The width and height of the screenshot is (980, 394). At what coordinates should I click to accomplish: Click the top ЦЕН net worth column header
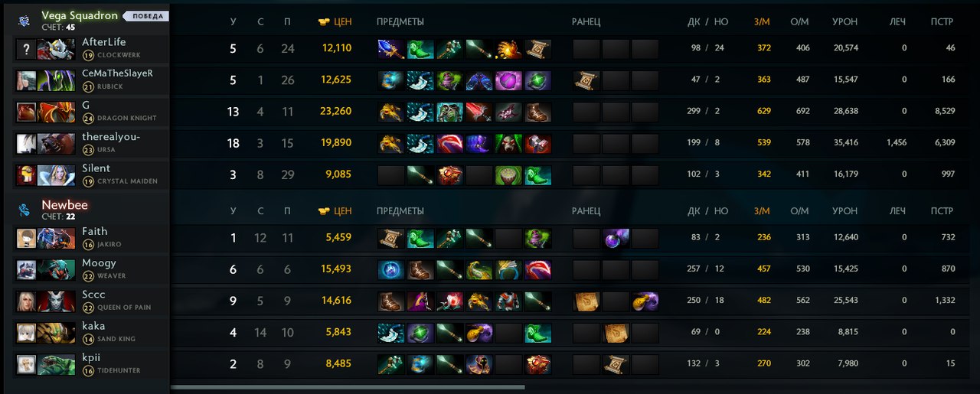(x=335, y=22)
